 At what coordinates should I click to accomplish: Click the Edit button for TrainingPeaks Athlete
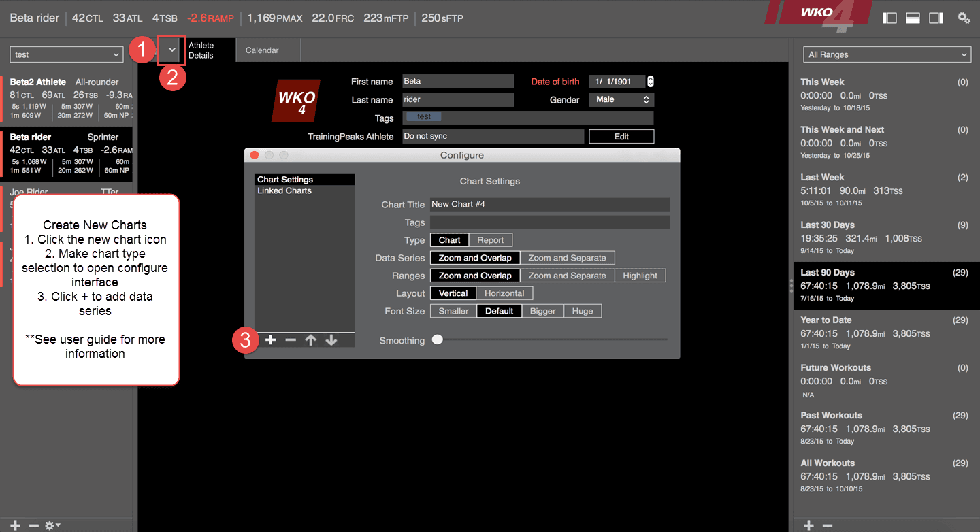pos(621,137)
